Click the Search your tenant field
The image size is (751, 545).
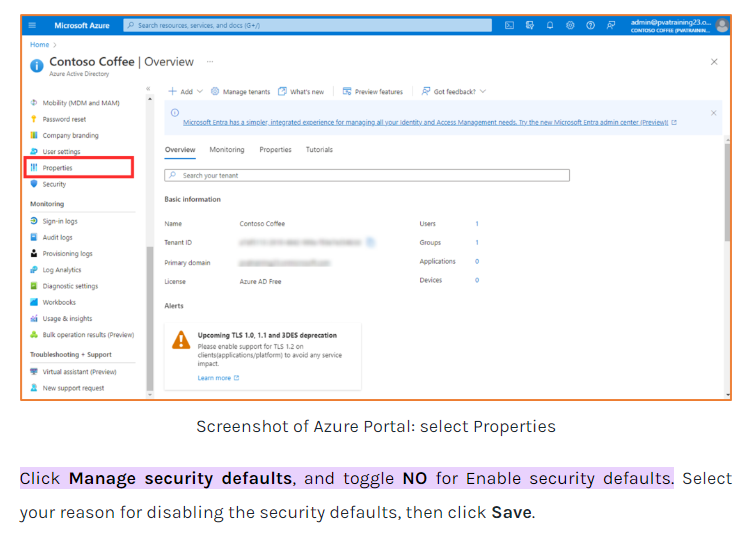pyautogui.click(x=367, y=175)
